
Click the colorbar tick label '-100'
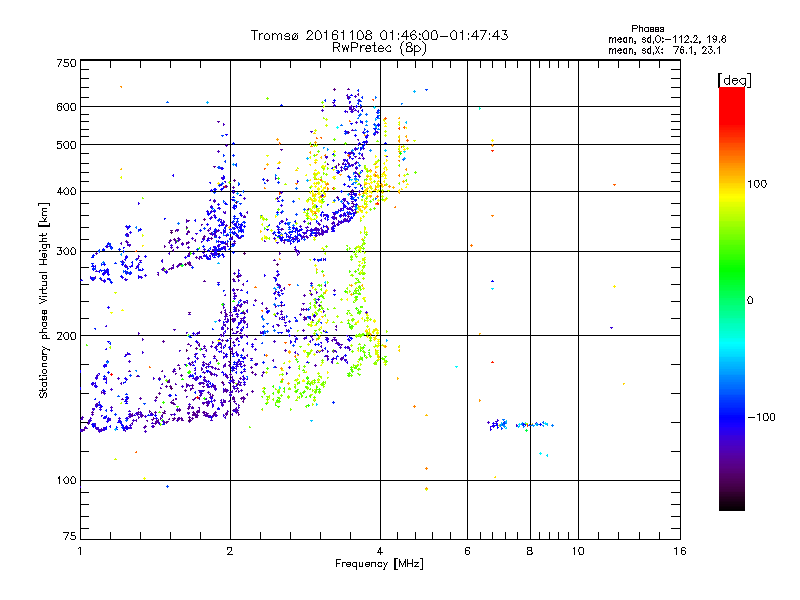click(x=761, y=417)
